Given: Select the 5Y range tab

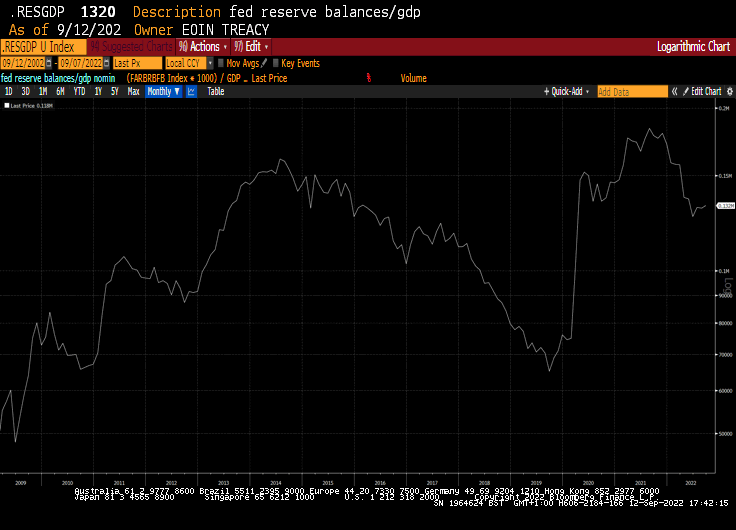Looking at the screenshot, I should pyautogui.click(x=115, y=92).
